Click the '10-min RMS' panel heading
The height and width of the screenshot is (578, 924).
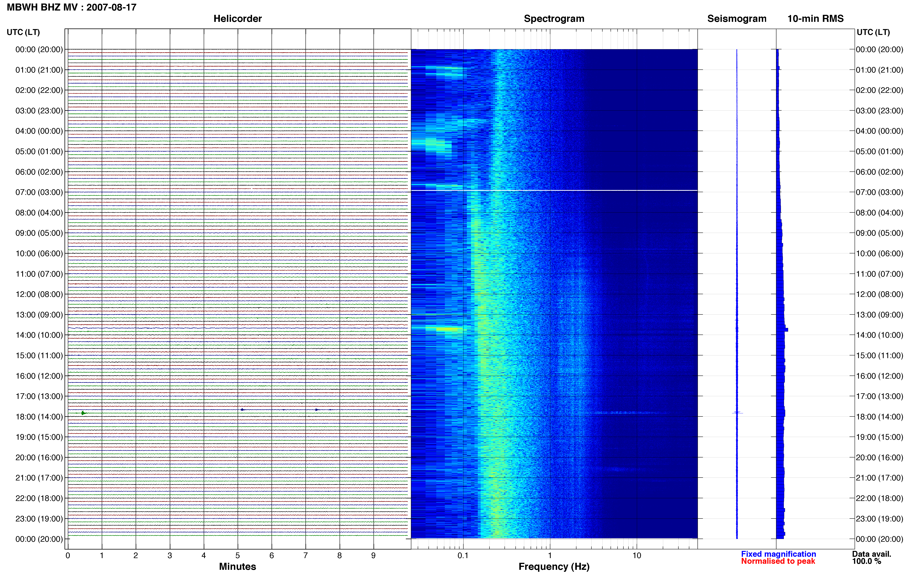pyautogui.click(x=815, y=19)
